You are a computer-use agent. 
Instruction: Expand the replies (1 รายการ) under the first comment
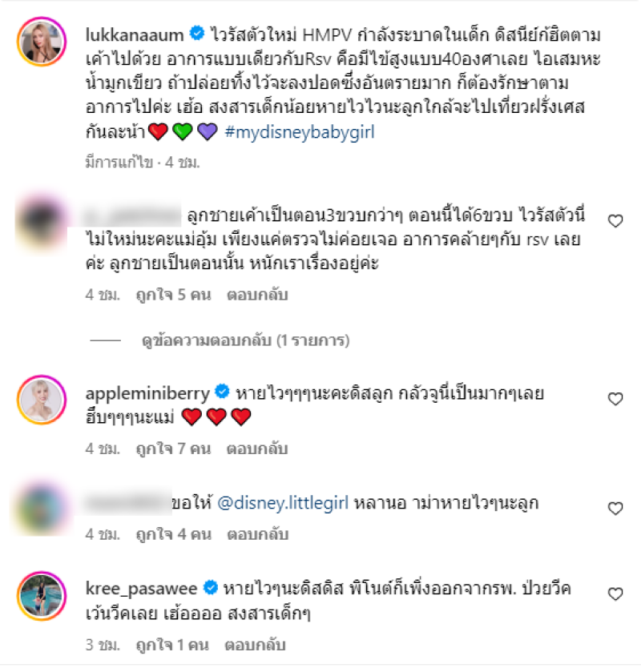[x=245, y=340]
